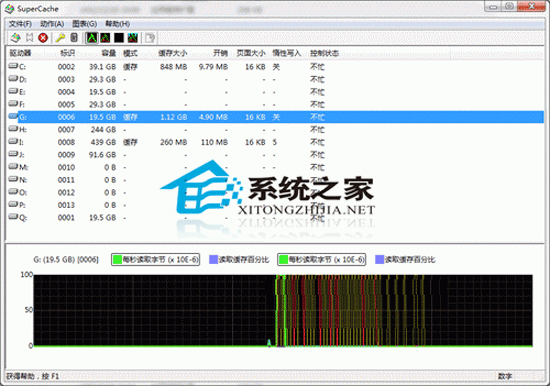Select the D: drive icon
The image size is (550, 386).
click(x=13, y=79)
